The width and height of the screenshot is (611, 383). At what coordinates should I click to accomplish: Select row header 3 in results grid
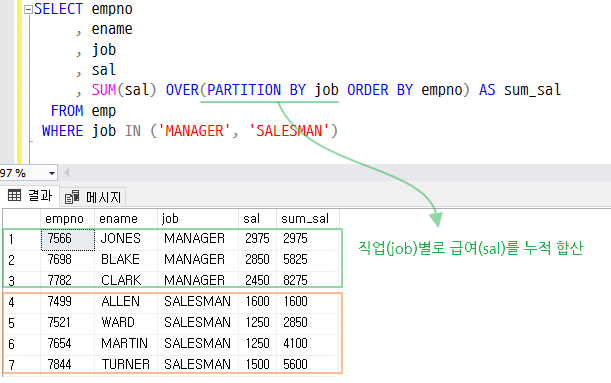pyautogui.click(x=21, y=281)
